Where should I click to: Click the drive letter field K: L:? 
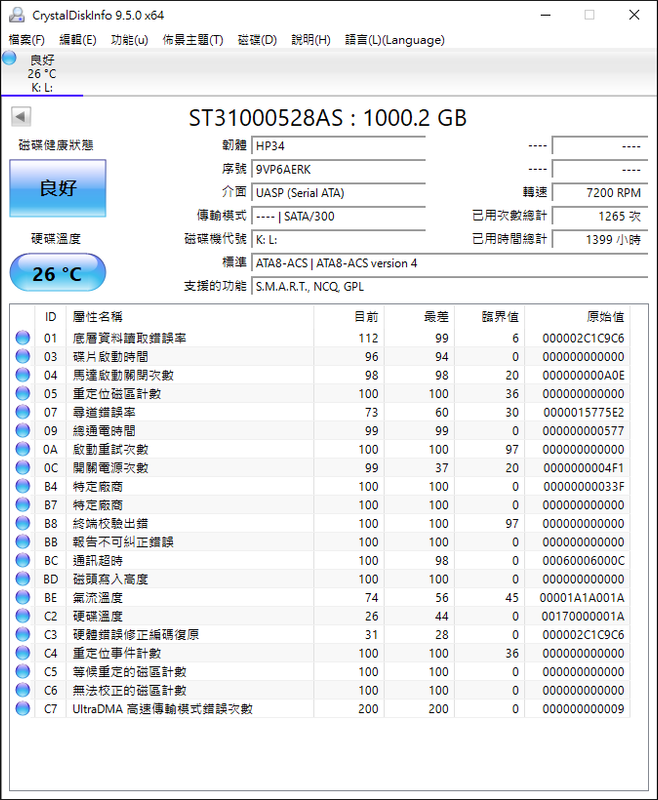pyautogui.click(x=339, y=240)
